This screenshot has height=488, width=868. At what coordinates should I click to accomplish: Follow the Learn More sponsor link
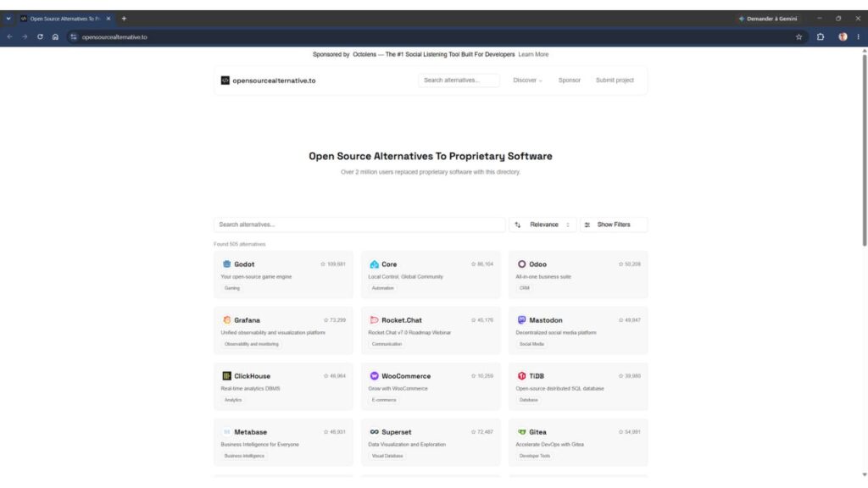(533, 54)
